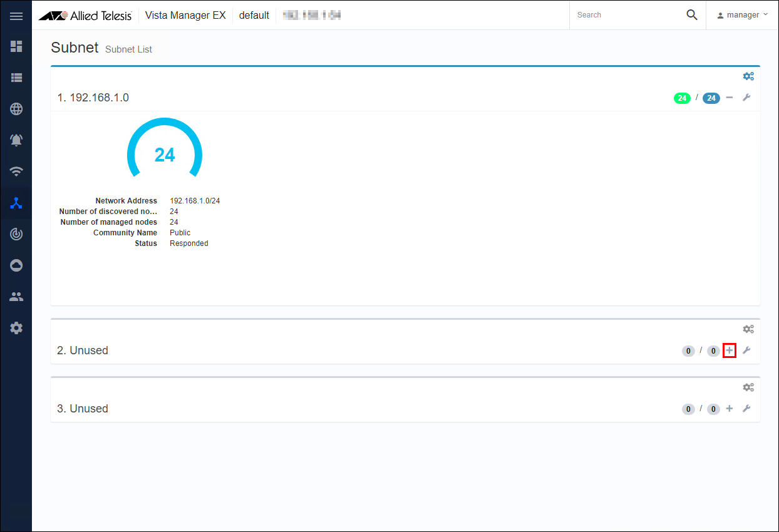779x532 pixels.
Task: Open the hamburger menu in sidebar
Action: (16, 16)
